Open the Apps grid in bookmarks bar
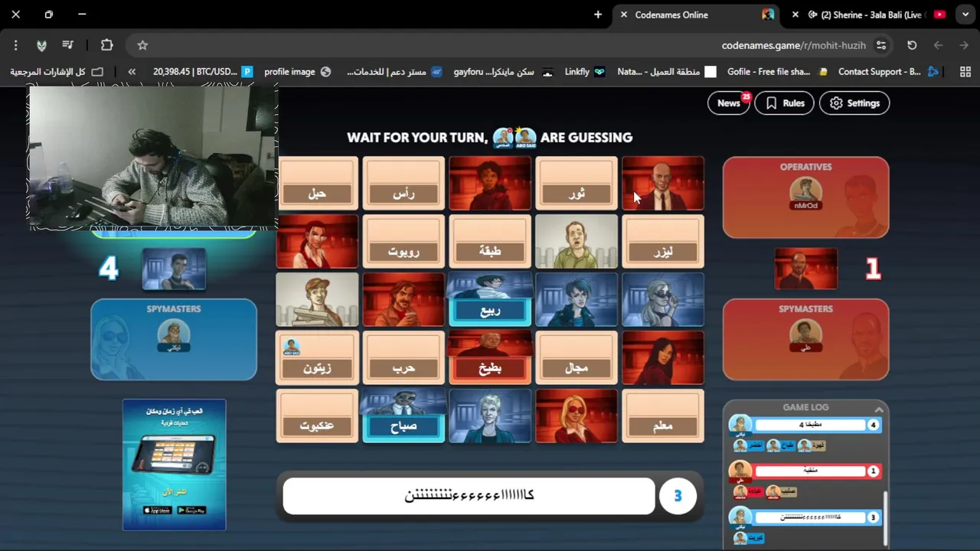The image size is (980, 551). (x=965, y=72)
